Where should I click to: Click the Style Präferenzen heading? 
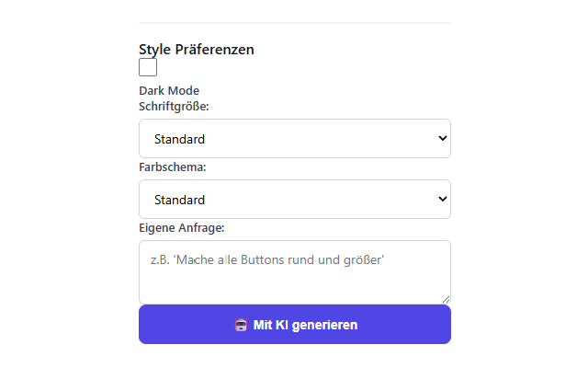[x=197, y=49]
